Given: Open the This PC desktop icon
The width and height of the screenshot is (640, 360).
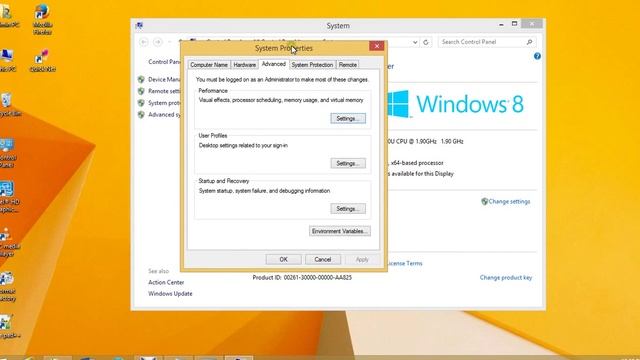Looking at the screenshot, I should [7, 60].
